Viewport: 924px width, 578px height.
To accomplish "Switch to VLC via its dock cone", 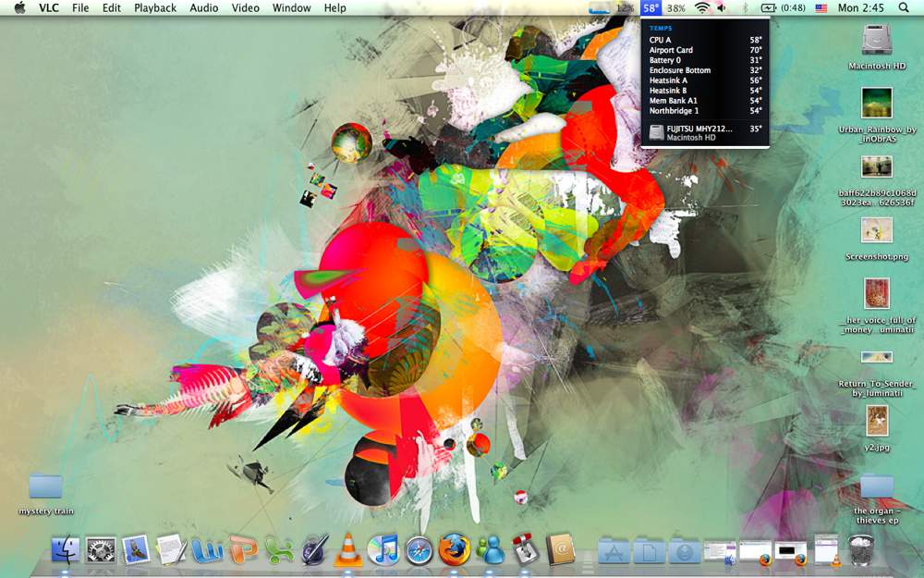I will pyautogui.click(x=349, y=549).
